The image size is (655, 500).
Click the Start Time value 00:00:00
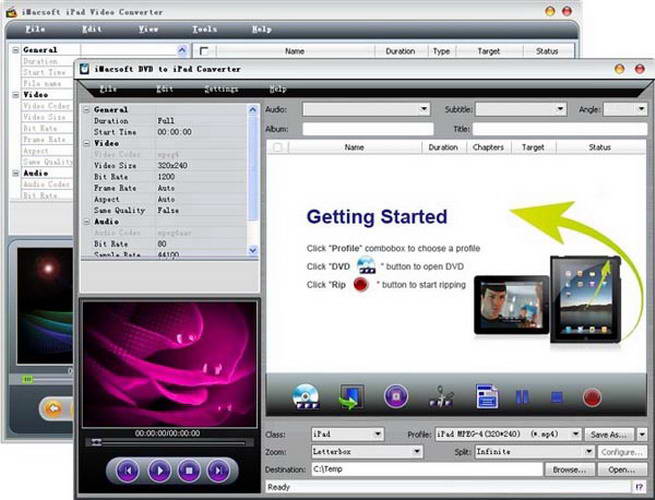pos(175,132)
